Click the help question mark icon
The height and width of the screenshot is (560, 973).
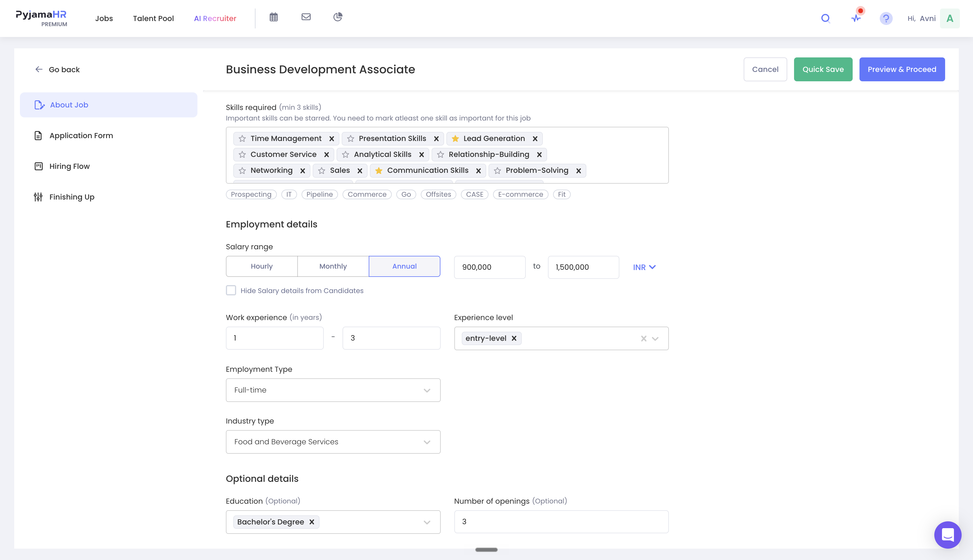coord(886,18)
